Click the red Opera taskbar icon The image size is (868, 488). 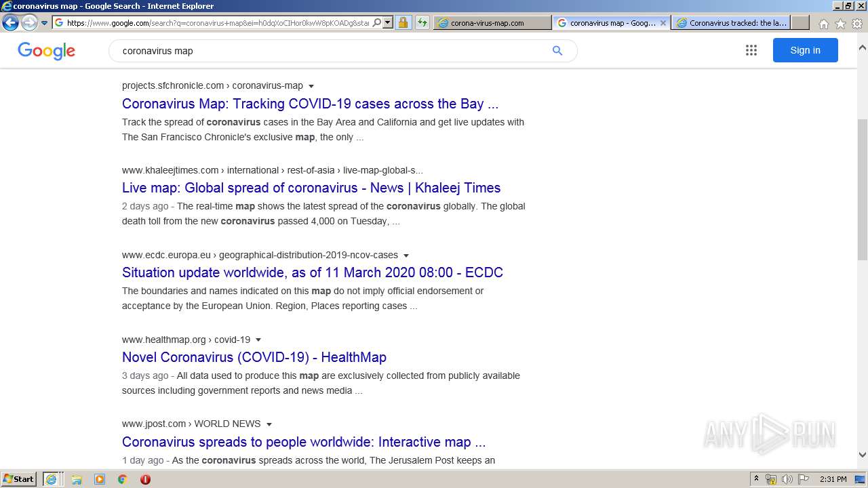(145, 479)
